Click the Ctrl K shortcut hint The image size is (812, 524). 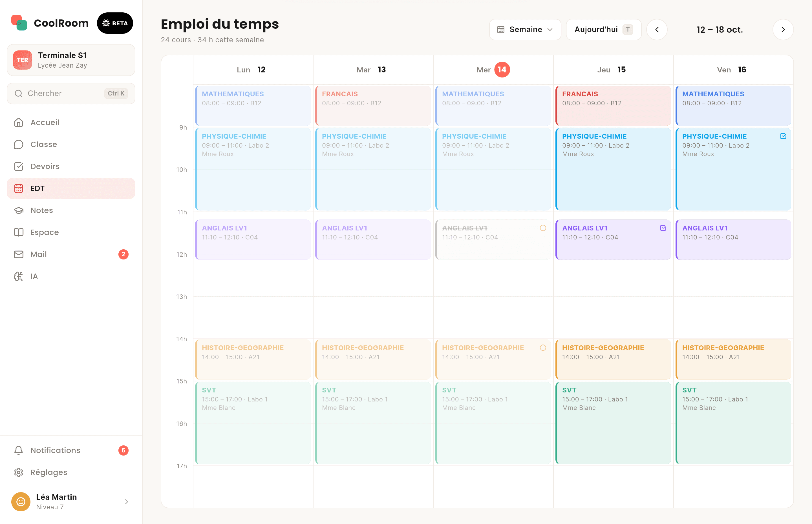coord(116,94)
